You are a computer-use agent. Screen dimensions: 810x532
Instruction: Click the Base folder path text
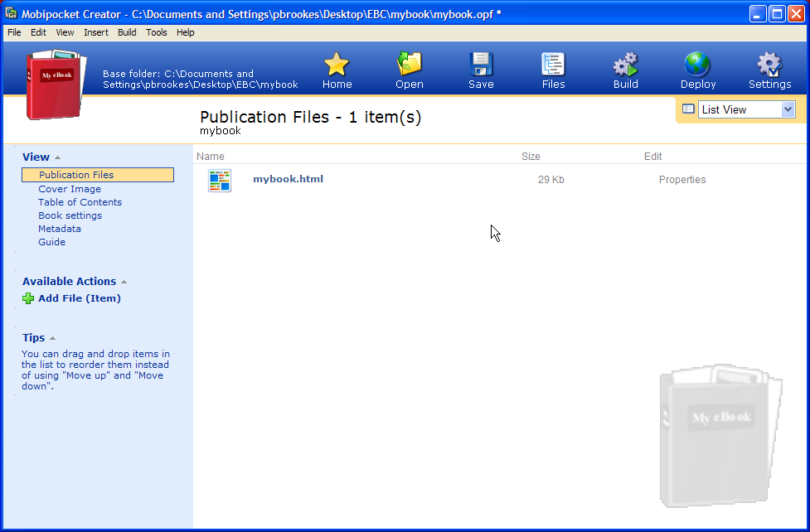click(x=201, y=79)
